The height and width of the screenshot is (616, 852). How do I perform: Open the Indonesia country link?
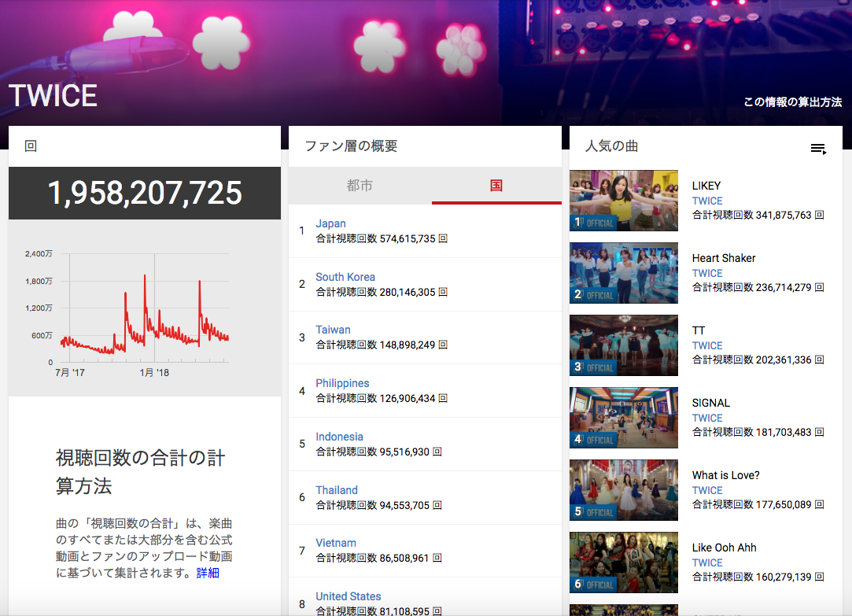(339, 437)
